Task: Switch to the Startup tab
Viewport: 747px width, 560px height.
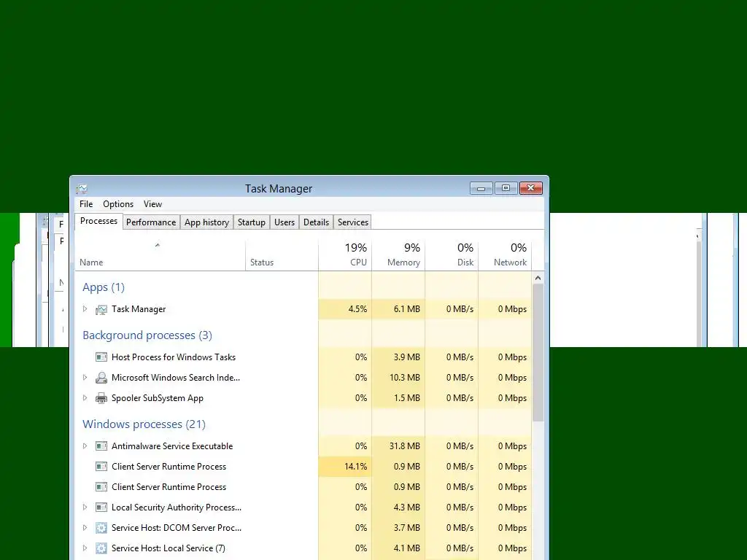Action: (x=252, y=222)
